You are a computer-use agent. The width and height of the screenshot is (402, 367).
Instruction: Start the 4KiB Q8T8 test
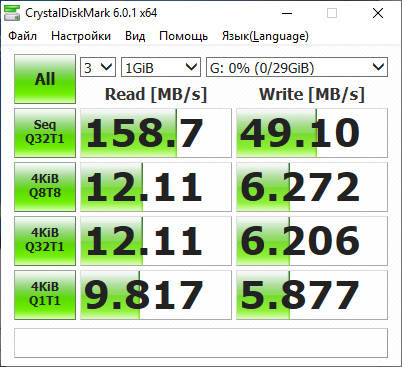(45, 187)
